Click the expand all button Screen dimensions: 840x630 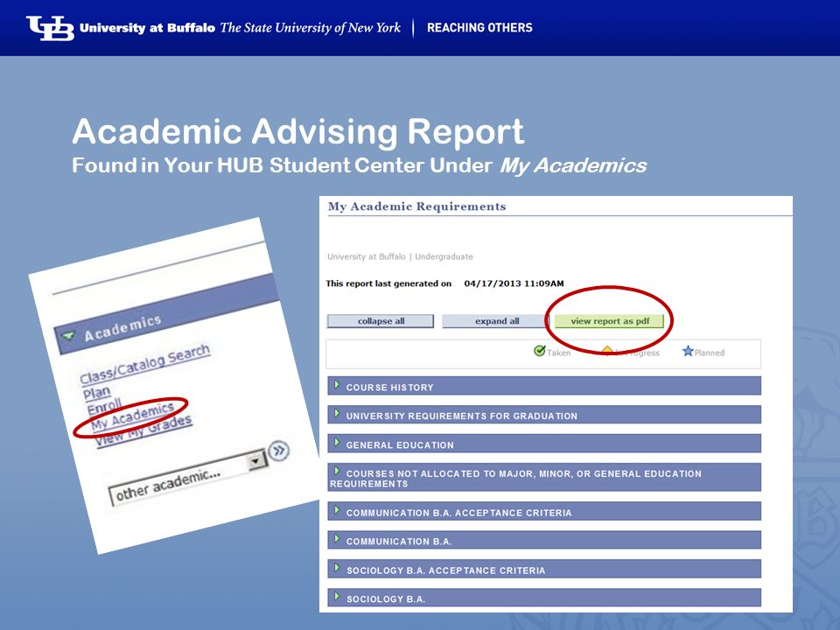497,321
